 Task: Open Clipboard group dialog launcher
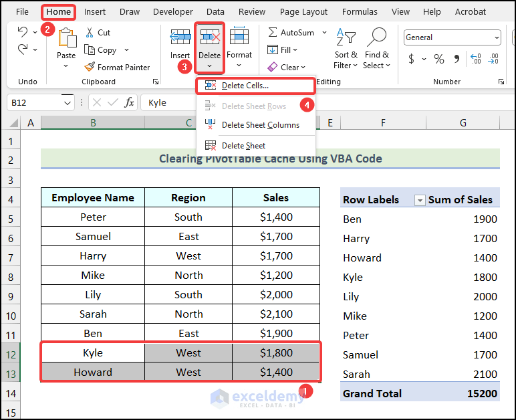coord(156,82)
